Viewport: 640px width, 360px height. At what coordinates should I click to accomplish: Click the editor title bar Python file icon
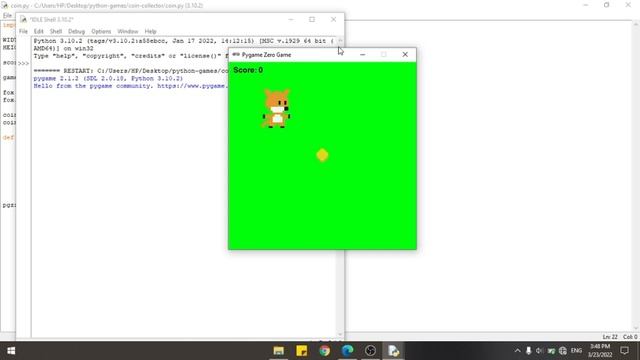[x=4, y=5]
